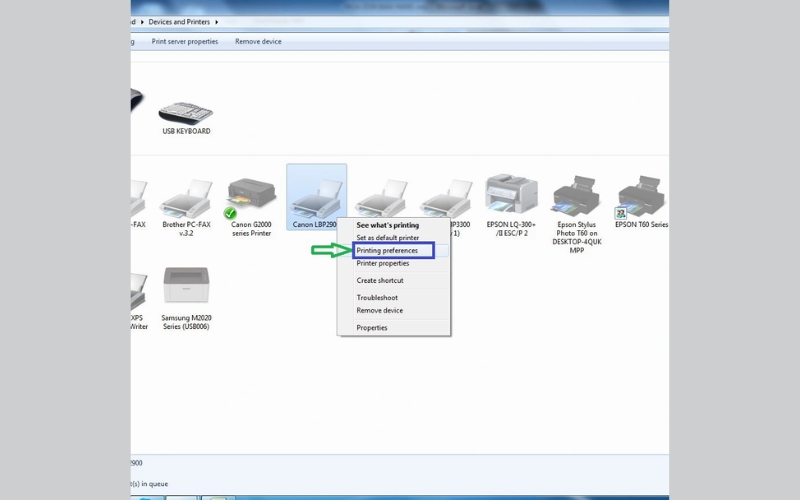Select the Samsung M2020 Series (USB006) printer

[186, 297]
